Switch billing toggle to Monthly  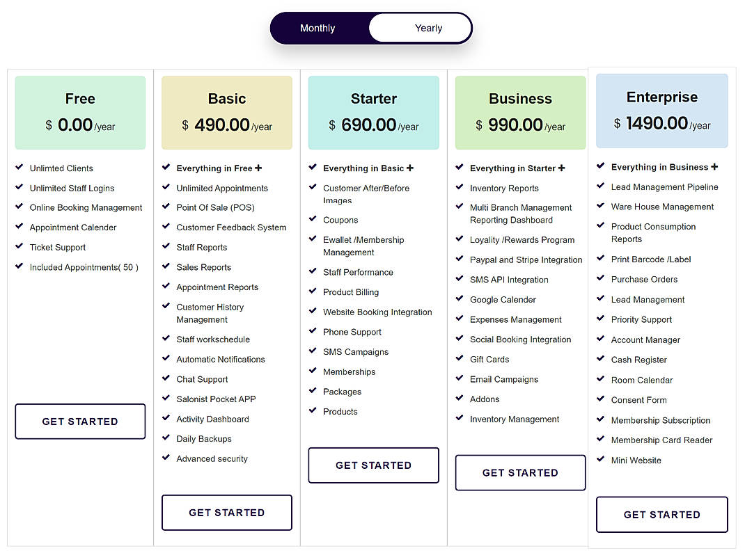point(318,29)
